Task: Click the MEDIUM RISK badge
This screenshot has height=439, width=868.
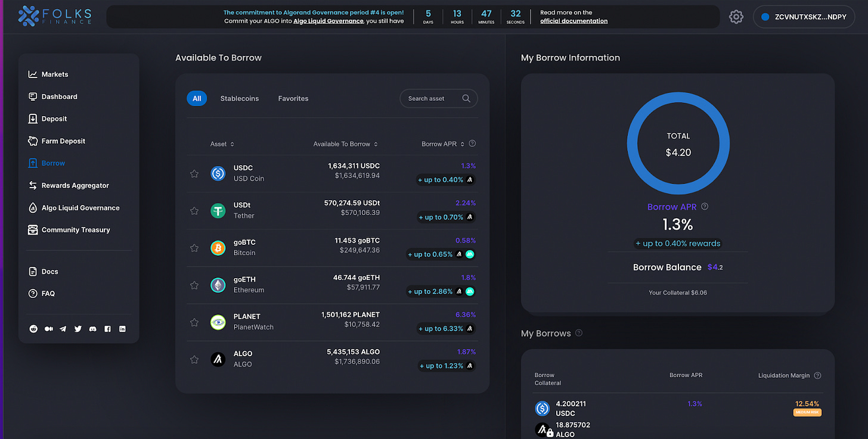Action: (807, 413)
